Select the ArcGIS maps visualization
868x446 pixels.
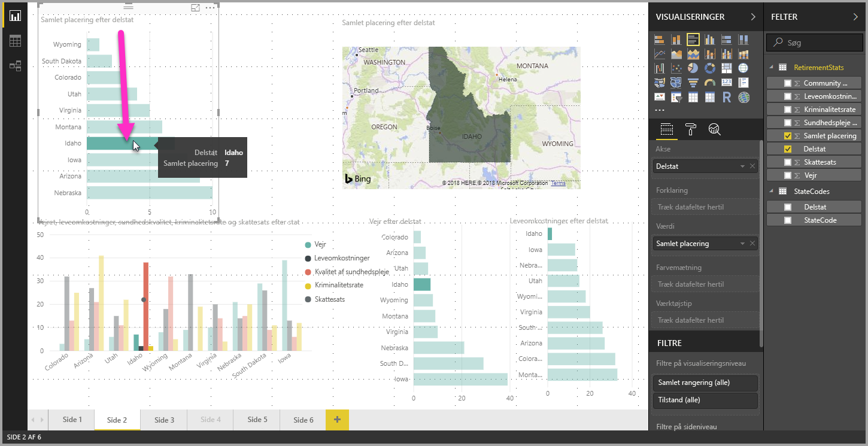point(743,97)
